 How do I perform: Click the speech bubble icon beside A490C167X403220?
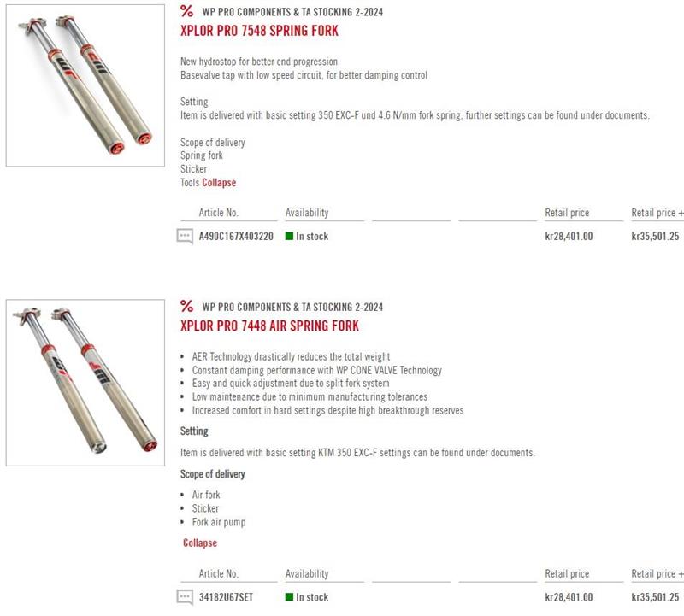(185, 237)
